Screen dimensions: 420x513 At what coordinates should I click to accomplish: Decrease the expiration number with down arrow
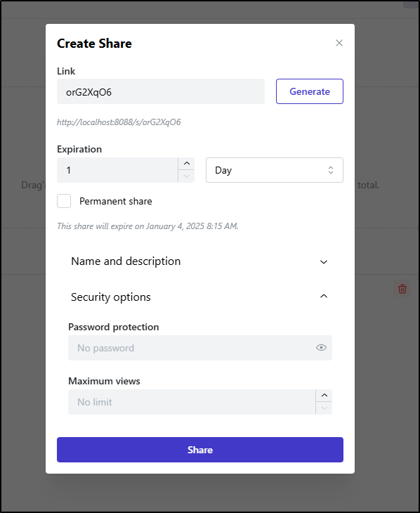coord(186,176)
